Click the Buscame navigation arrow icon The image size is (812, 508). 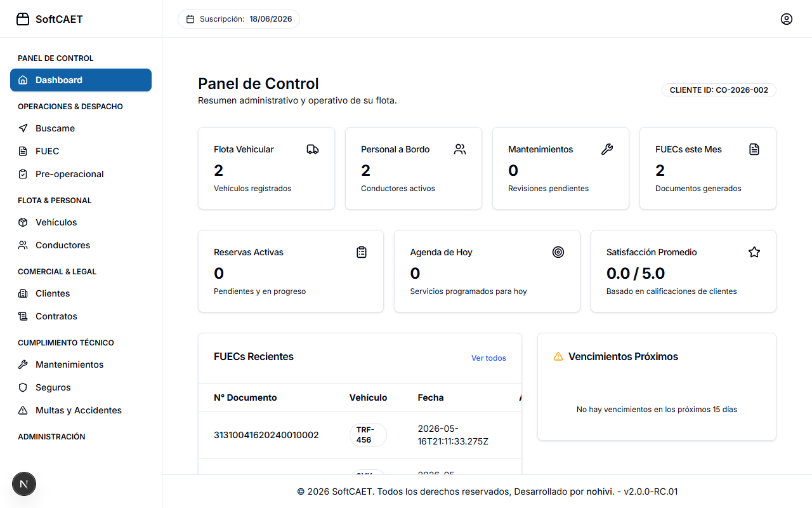(x=23, y=128)
